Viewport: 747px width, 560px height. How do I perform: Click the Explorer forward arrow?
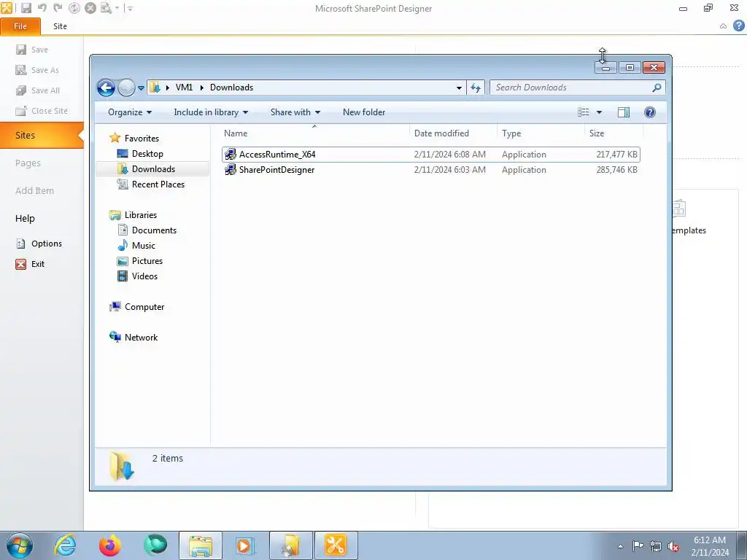[126, 87]
